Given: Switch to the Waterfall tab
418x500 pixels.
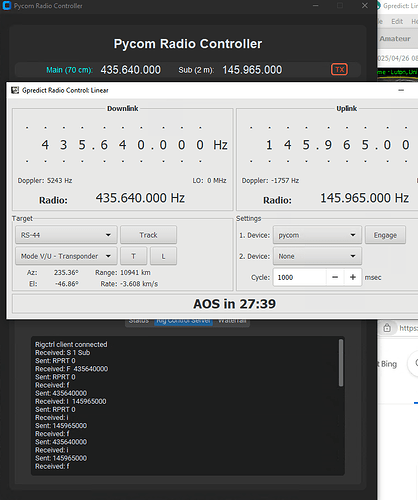Looking at the screenshot, I should [x=232, y=321].
